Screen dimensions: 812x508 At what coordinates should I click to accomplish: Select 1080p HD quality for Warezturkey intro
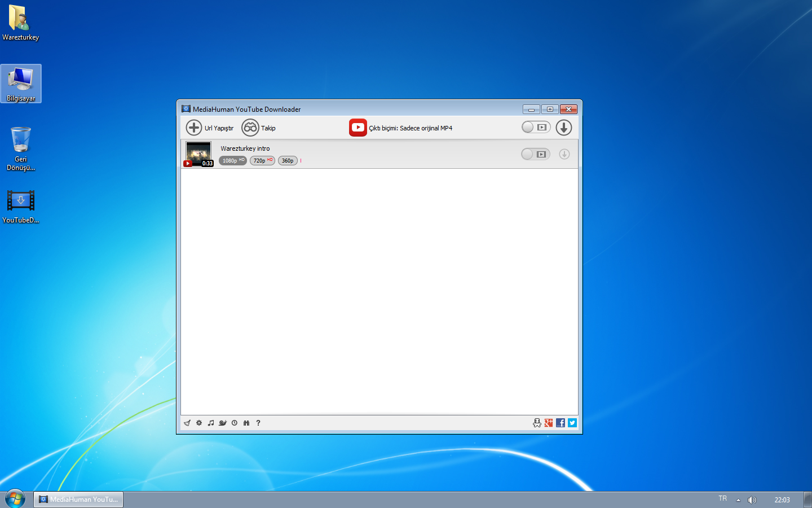pos(233,161)
